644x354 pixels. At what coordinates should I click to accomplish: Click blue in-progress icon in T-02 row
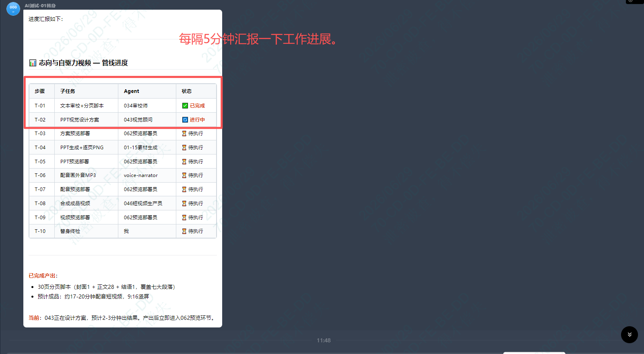tap(185, 120)
